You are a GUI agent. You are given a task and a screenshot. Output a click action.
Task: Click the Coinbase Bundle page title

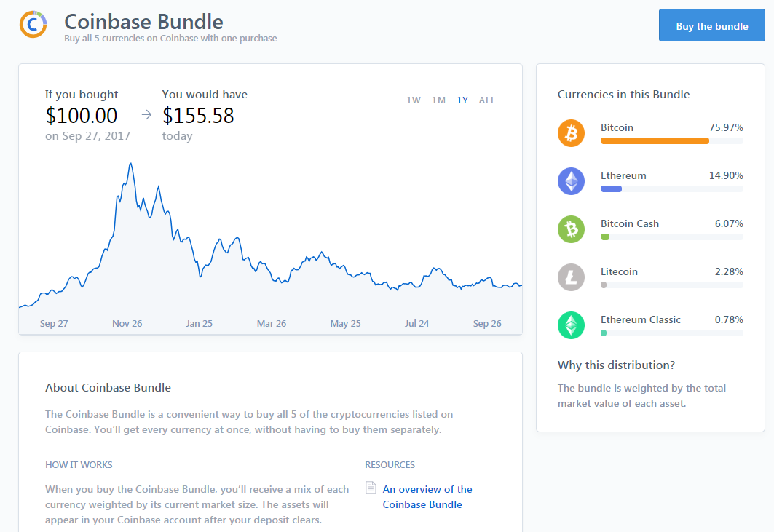click(143, 21)
